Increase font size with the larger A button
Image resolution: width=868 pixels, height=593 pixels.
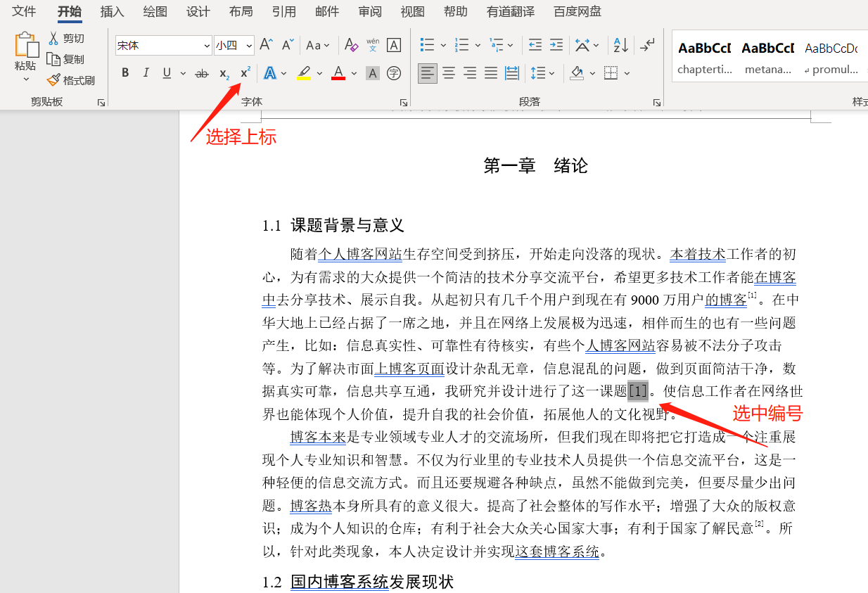tap(266, 45)
